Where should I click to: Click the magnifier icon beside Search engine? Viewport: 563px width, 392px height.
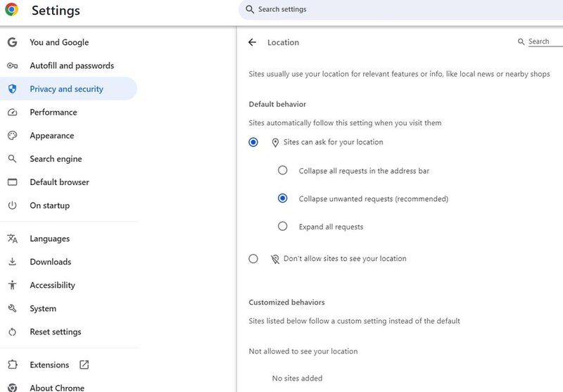(12, 158)
